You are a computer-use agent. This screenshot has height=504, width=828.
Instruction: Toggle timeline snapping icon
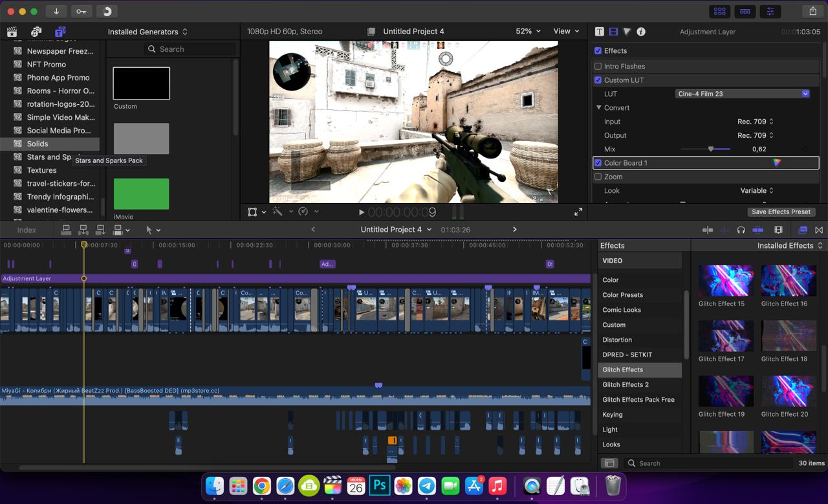757,230
